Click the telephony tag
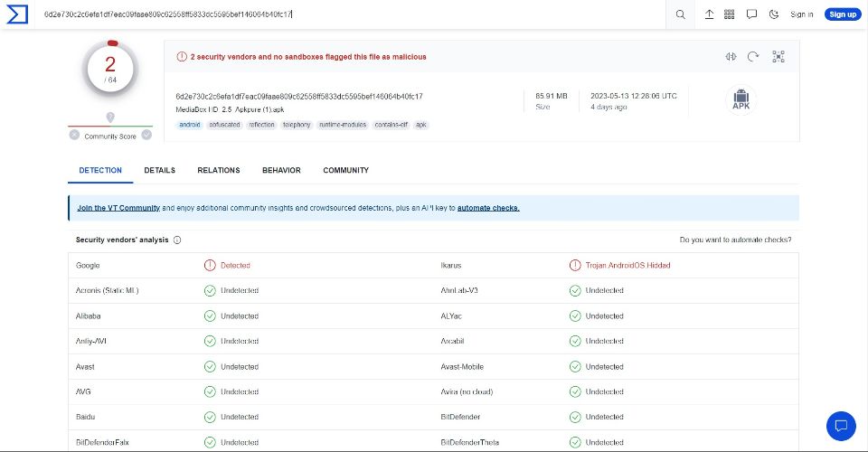868x452 pixels. pyautogui.click(x=297, y=125)
